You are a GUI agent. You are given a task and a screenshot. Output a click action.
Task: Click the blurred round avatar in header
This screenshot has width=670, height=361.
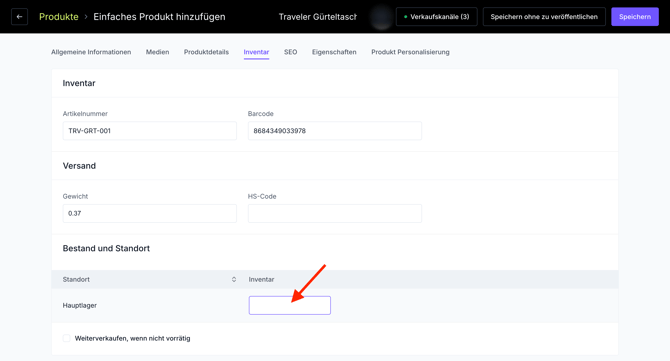coord(381,17)
